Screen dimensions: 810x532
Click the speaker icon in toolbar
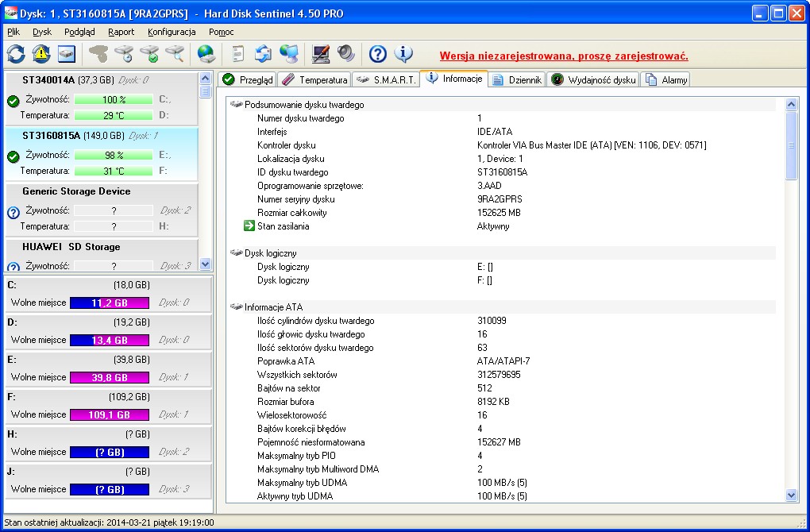pyautogui.click(x=346, y=54)
